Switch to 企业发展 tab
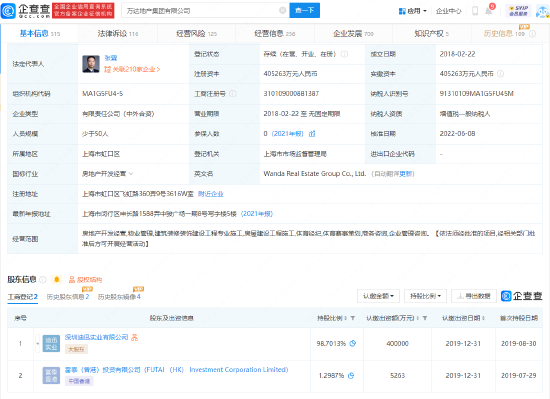 pos(353,34)
